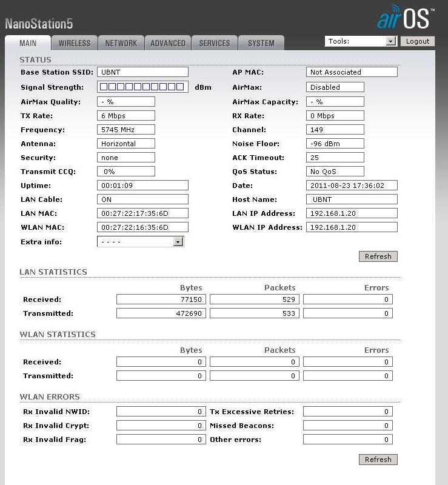Click Refresh button below WLAN Errors

tap(378, 460)
